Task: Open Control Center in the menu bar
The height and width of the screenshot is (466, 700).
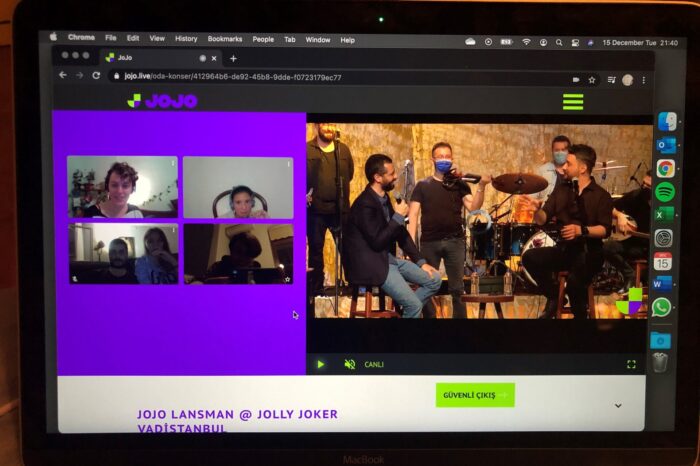Action: [575, 43]
